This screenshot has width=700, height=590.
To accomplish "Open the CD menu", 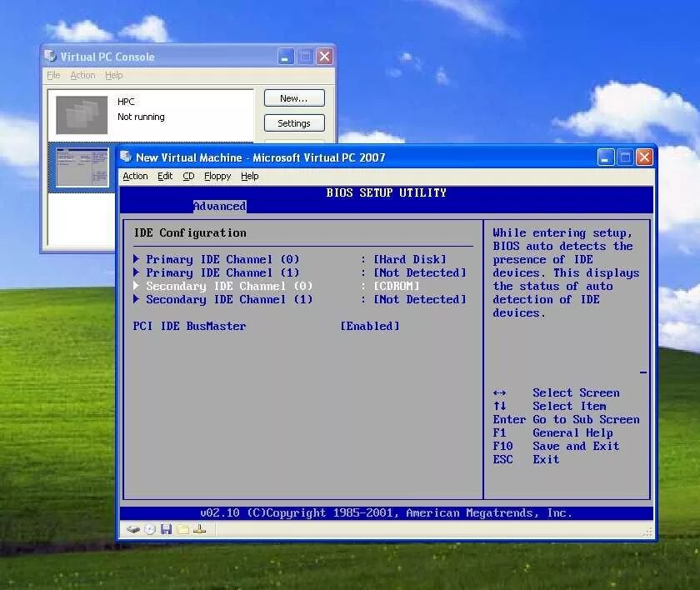I will pyautogui.click(x=188, y=177).
